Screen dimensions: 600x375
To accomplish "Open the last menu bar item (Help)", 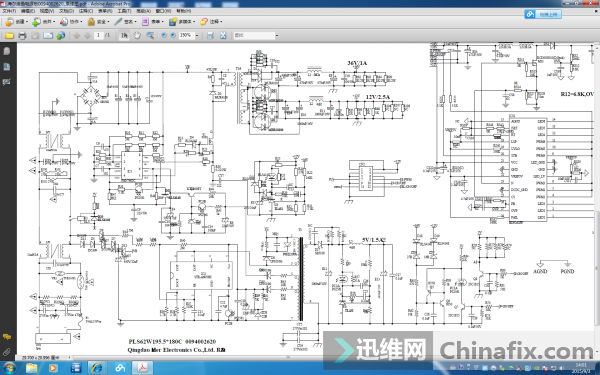I will (x=183, y=11).
